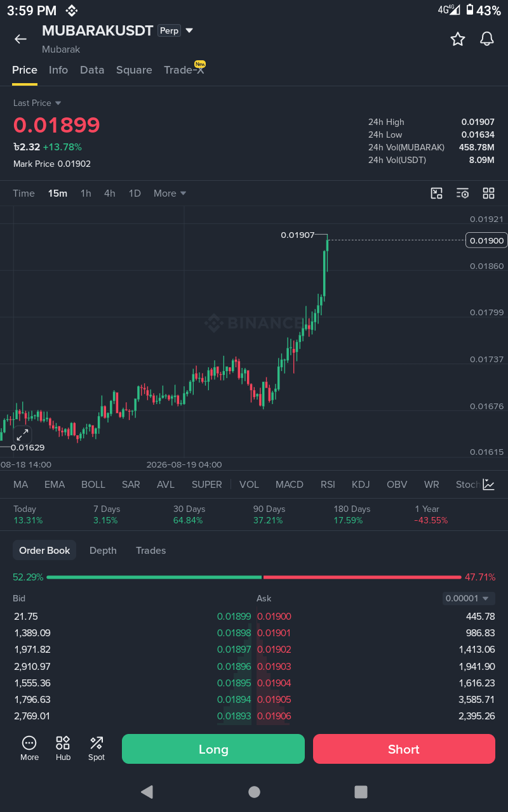The image size is (508, 812).
Task: Expand the More timeframes dropdown
Action: (x=170, y=193)
